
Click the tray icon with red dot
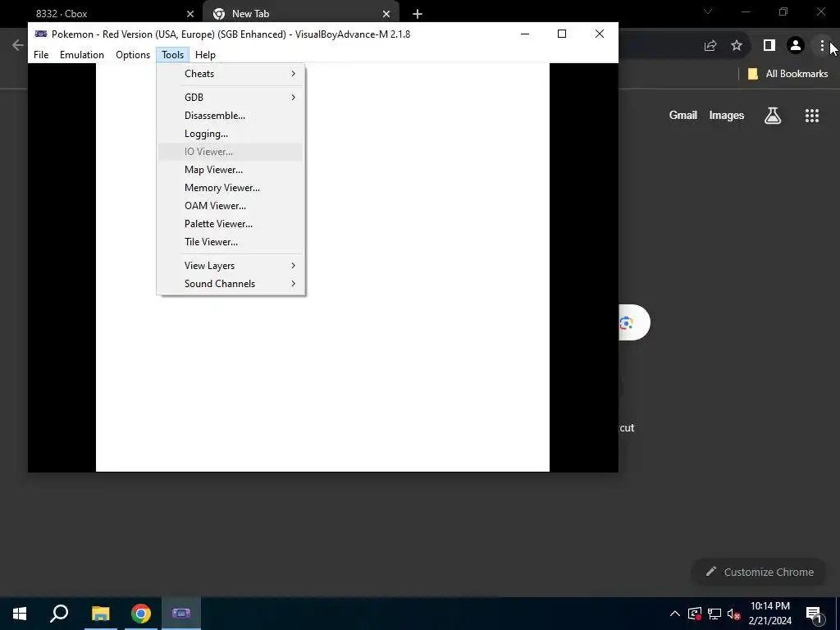[x=695, y=614]
